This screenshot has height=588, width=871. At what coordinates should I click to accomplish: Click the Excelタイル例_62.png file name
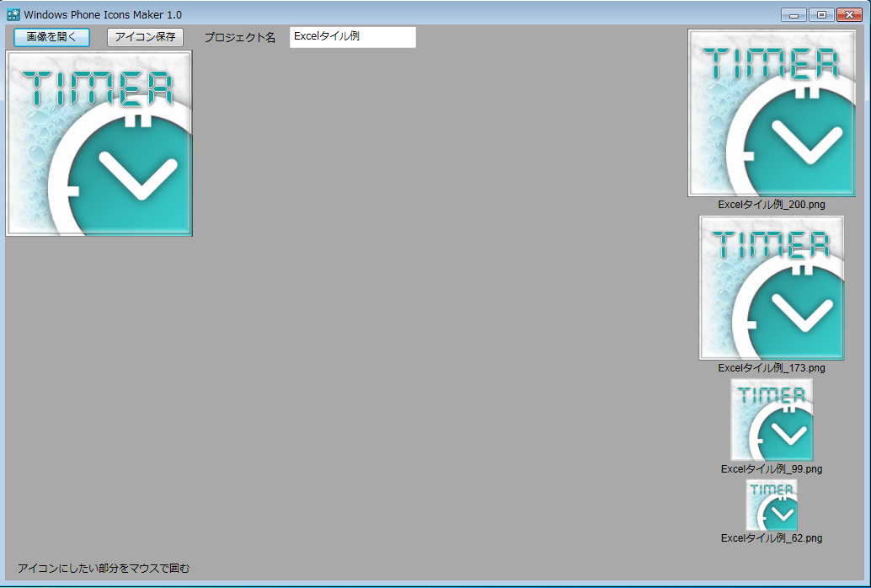tap(772, 538)
